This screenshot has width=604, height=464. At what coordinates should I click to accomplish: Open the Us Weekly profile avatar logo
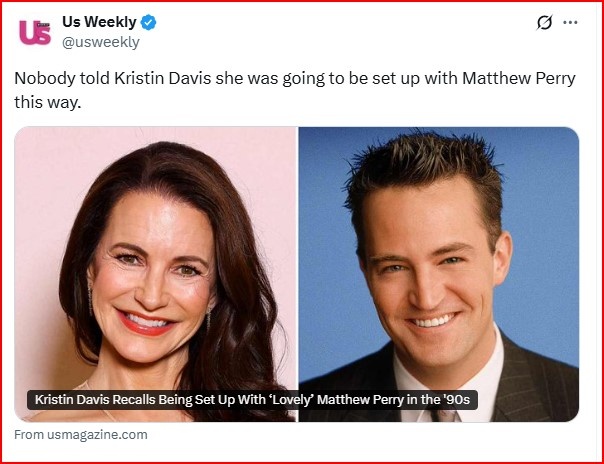point(35,32)
